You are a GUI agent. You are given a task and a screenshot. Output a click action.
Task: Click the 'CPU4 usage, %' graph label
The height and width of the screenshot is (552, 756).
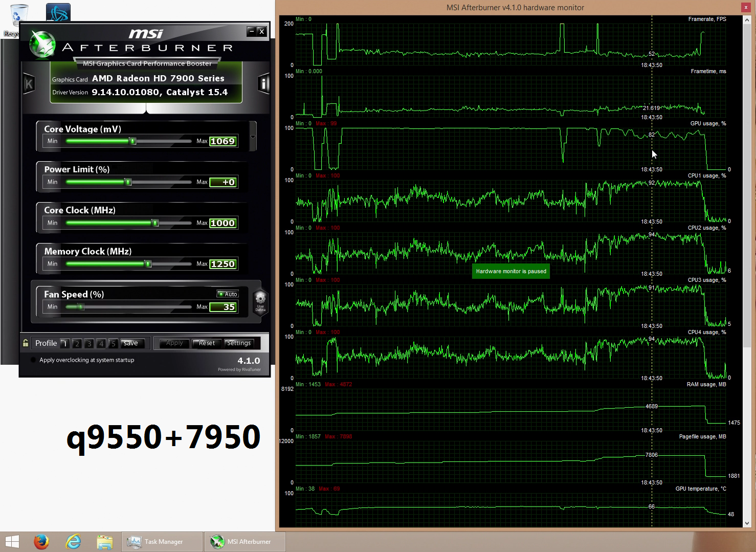coord(707,332)
